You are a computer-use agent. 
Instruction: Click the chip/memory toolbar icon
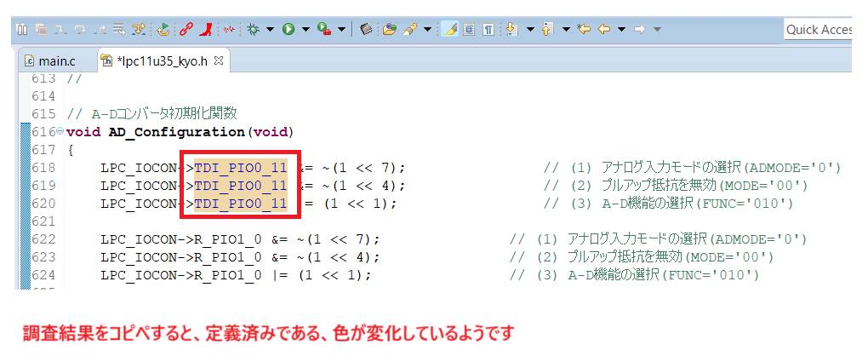pos(366,29)
